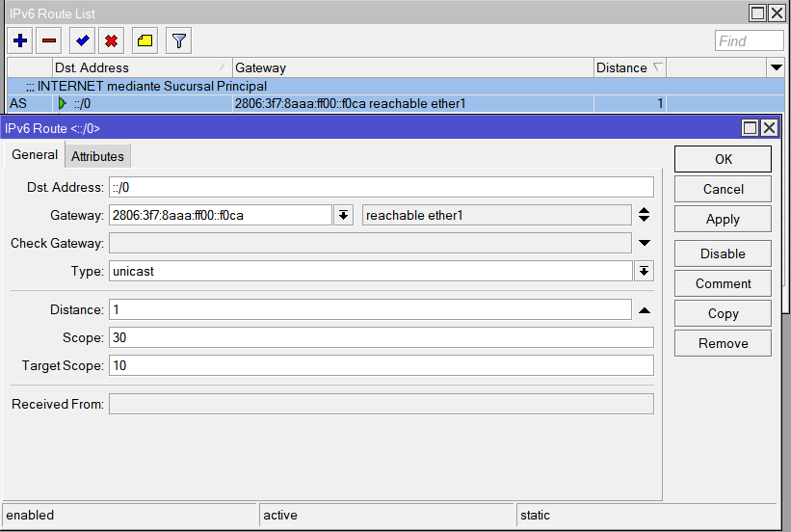Click into the Dst. Address field
Screen dimensions: 791x532
pyautogui.click(x=381, y=187)
